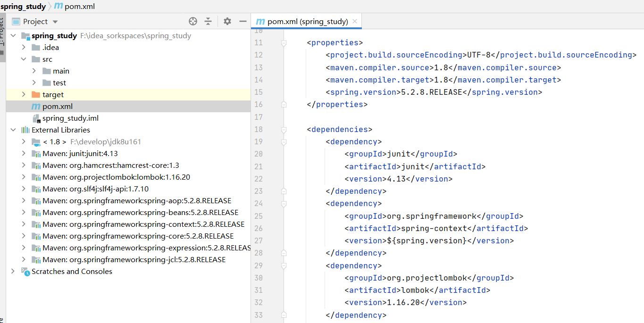Open the Project view dropdown
The image size is (644, 323).
click(55, 22)
